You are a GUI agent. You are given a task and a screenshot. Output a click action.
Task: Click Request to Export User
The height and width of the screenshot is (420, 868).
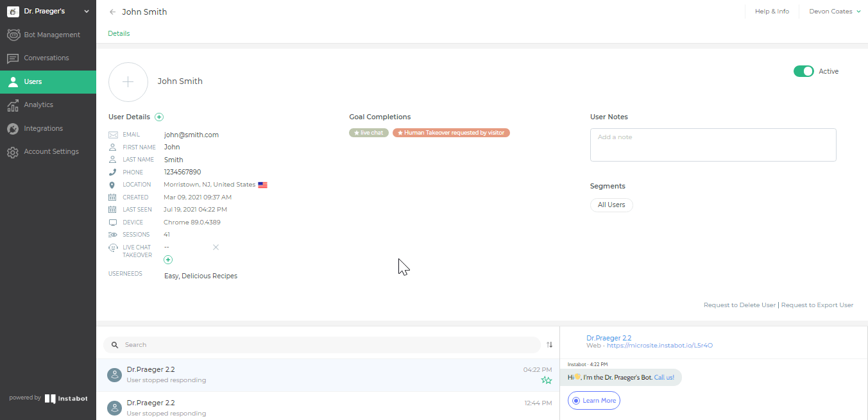817,305
